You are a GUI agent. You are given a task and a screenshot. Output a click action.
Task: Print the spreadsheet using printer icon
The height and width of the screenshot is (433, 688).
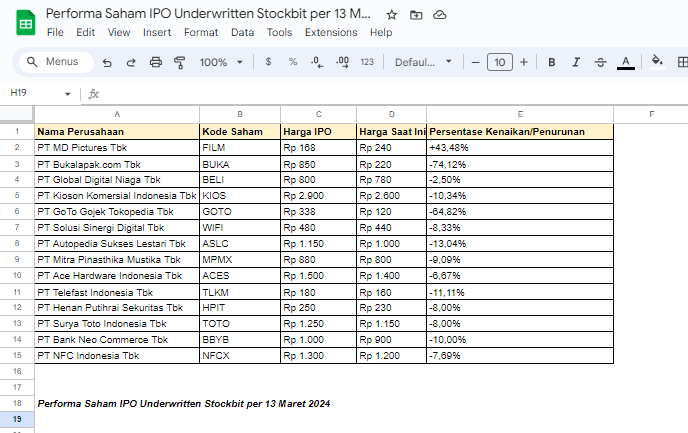coord(155,62)
